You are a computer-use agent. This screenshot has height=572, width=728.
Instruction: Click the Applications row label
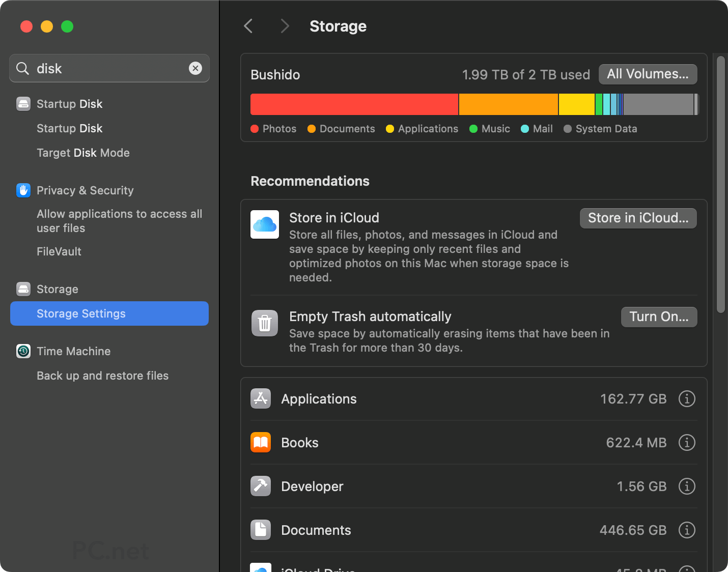pos(319,399)
